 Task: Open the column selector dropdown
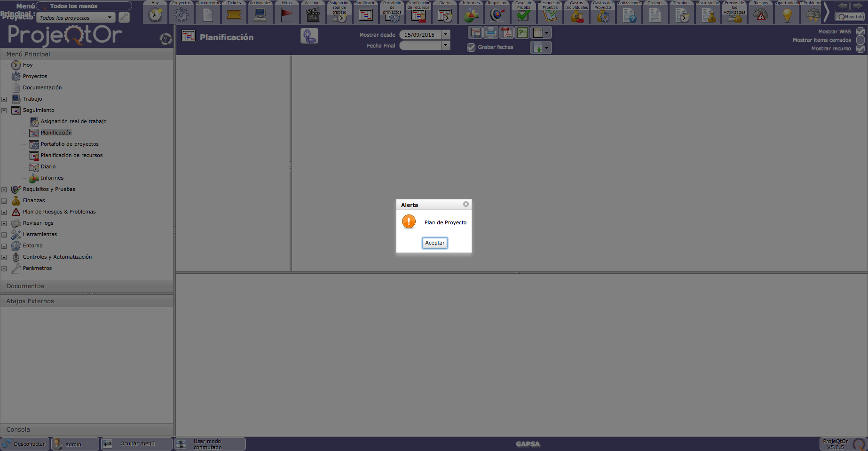click(541, 32)
